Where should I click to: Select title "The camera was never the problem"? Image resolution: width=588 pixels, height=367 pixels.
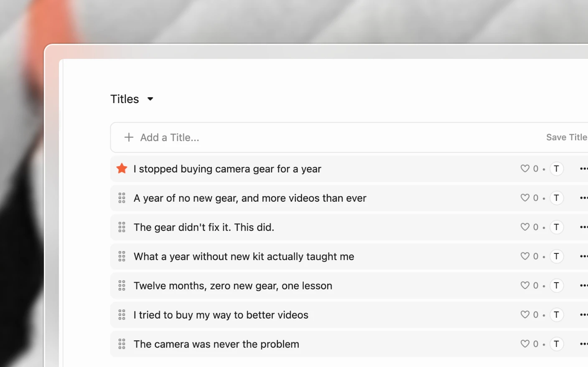click(216, 344)
